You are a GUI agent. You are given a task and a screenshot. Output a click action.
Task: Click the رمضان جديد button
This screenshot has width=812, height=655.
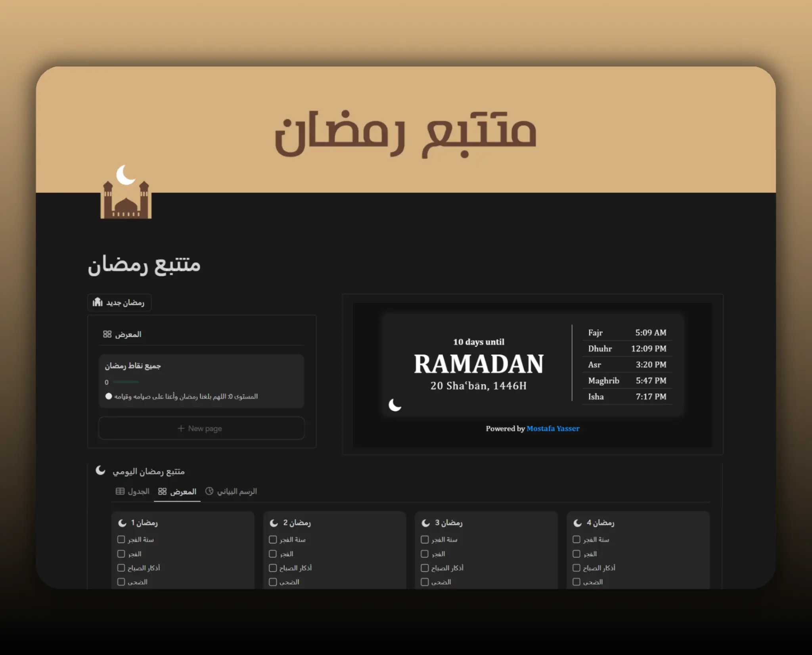tap(119, 303)
